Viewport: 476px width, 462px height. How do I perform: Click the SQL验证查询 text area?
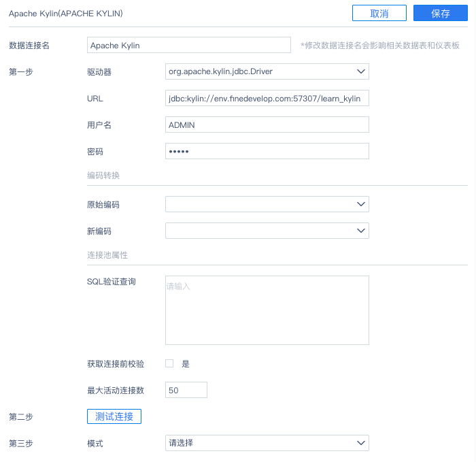pyautogui.click(x=267, y=310)
